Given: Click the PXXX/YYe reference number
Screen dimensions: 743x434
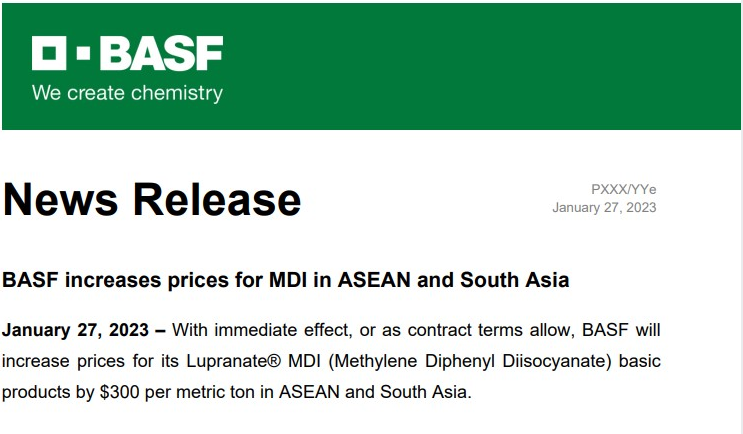Looking at the screenshot, I should coord(624,190).
